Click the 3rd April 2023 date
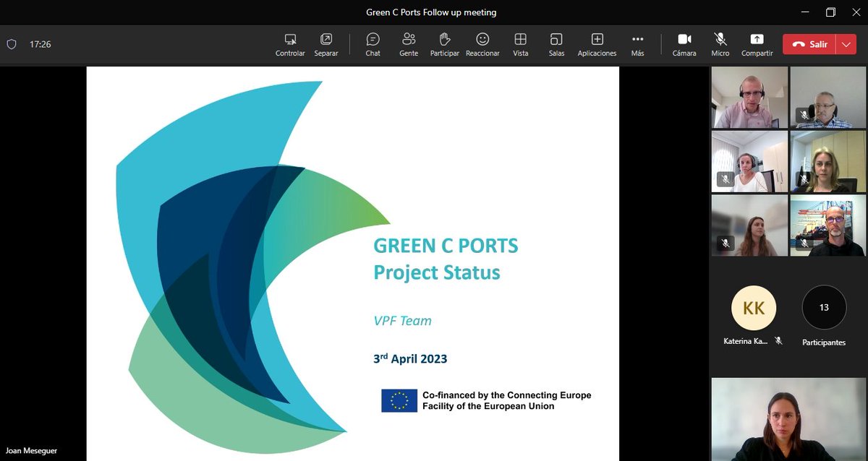The width and height of the screenshot is (868, 461). point(410,358)
